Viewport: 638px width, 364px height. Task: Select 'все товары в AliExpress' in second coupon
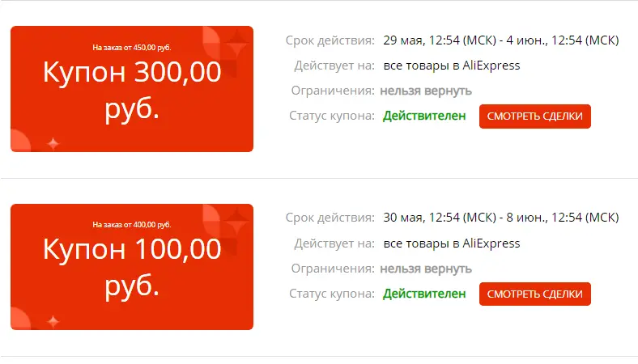click(x=452, y=243)
